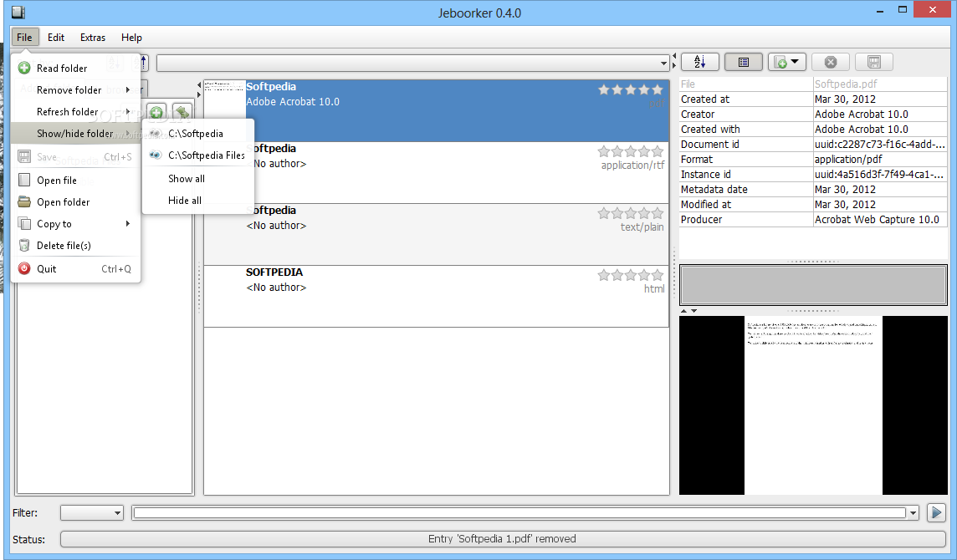Click the PDF page preview image

[x=813, y=405]
